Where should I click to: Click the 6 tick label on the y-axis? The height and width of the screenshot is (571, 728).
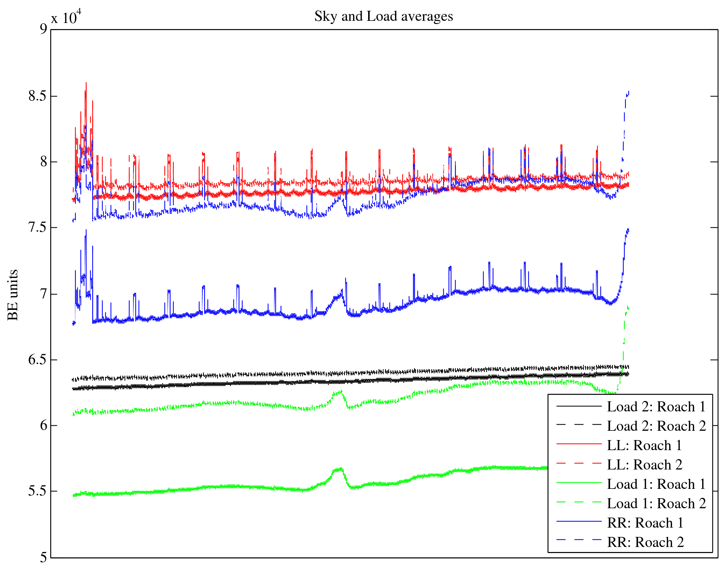pos(43,425)
